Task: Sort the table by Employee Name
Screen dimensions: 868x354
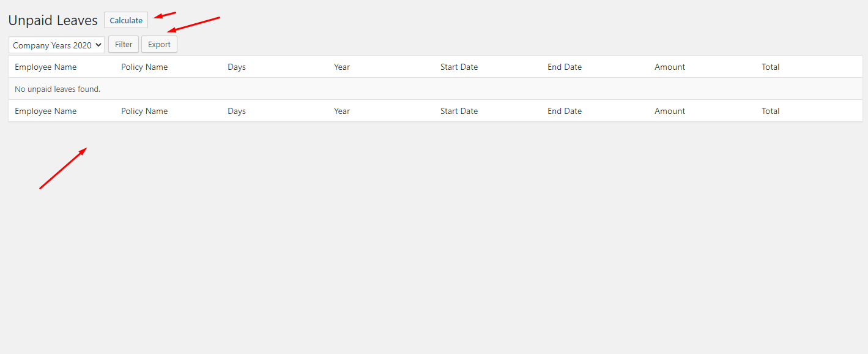Action: 45,67
